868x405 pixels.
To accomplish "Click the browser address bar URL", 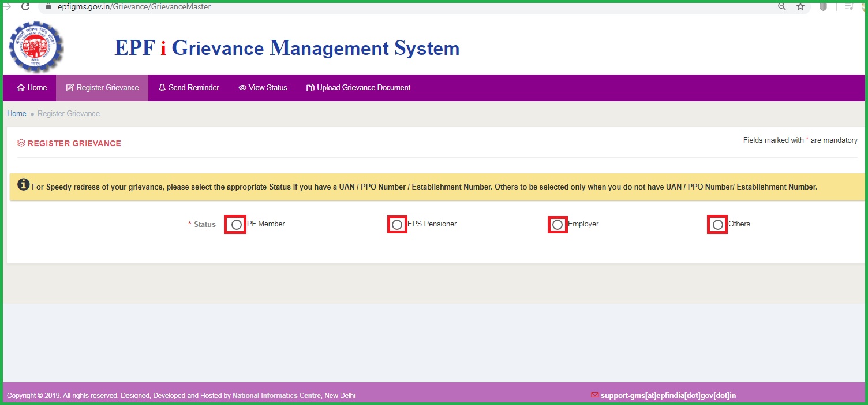I will coord(134,7).
